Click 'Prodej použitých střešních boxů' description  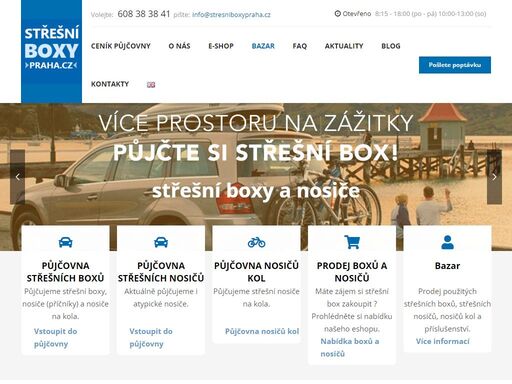(447, 310)
